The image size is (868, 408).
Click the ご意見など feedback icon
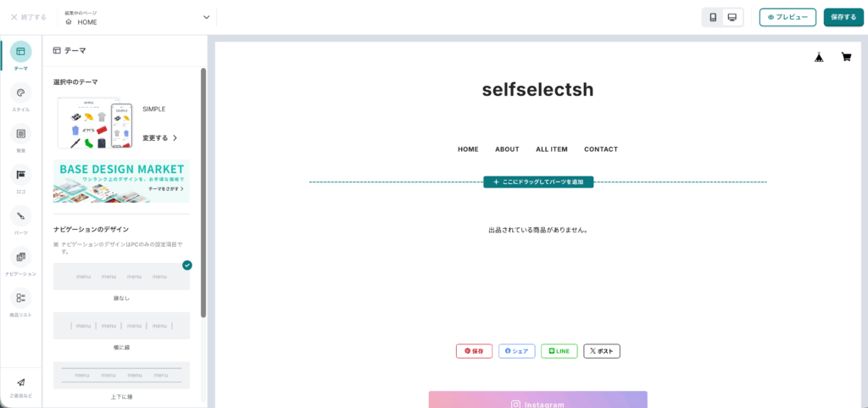point(21,383)
